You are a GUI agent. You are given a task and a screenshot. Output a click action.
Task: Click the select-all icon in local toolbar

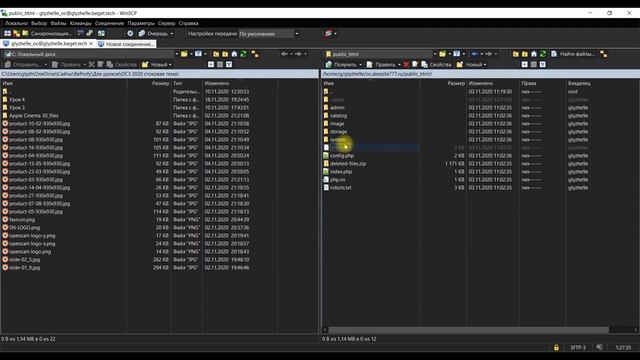click(229, 64)
